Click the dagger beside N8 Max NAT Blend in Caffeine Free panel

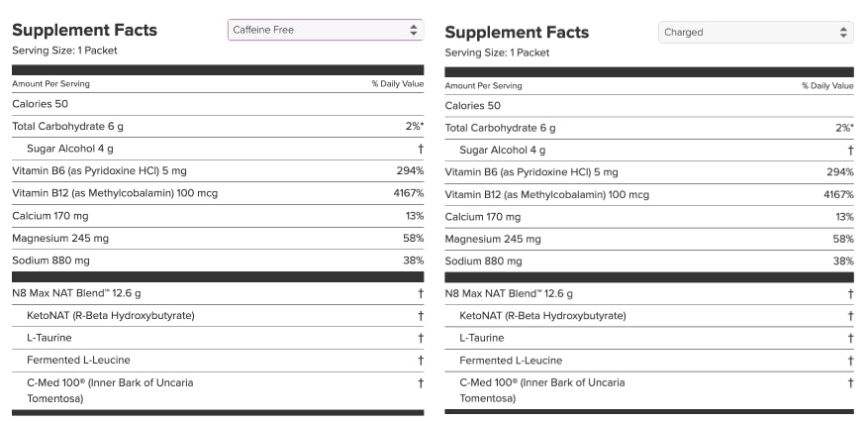click(420, 293)
